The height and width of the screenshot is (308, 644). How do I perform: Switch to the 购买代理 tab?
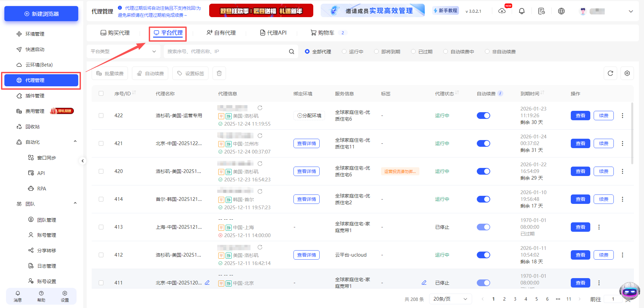115,32
